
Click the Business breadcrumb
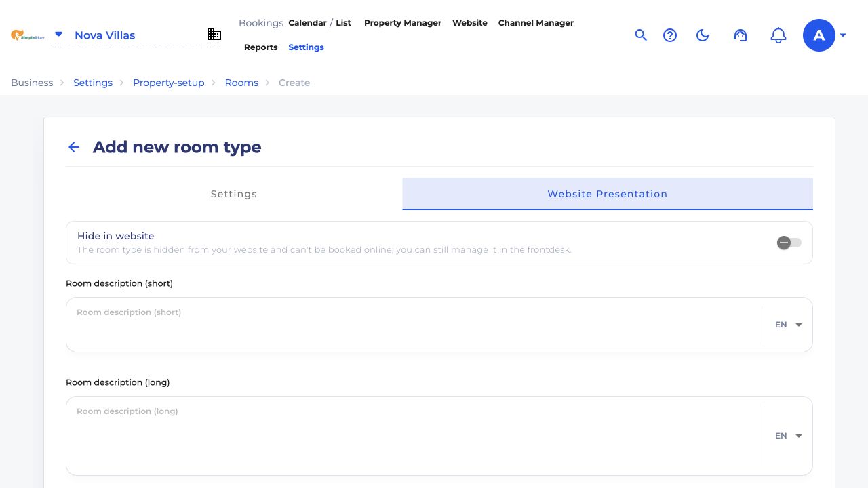coord(32,83)
